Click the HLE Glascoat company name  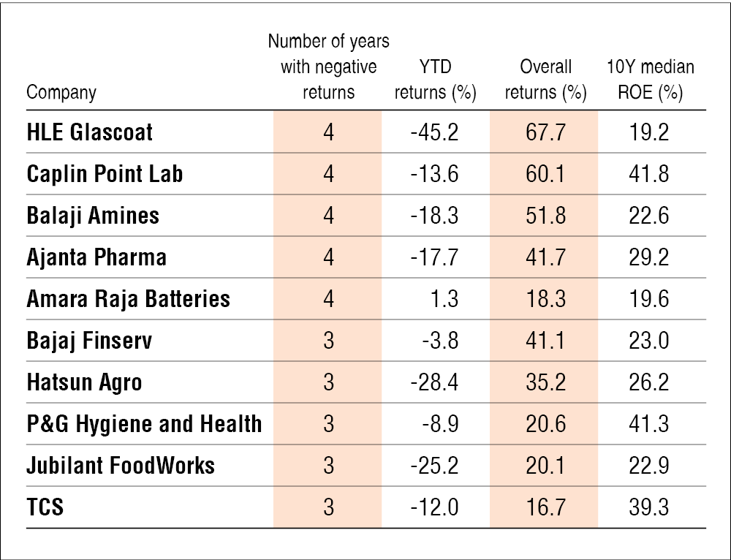click(x=90, y=132)
